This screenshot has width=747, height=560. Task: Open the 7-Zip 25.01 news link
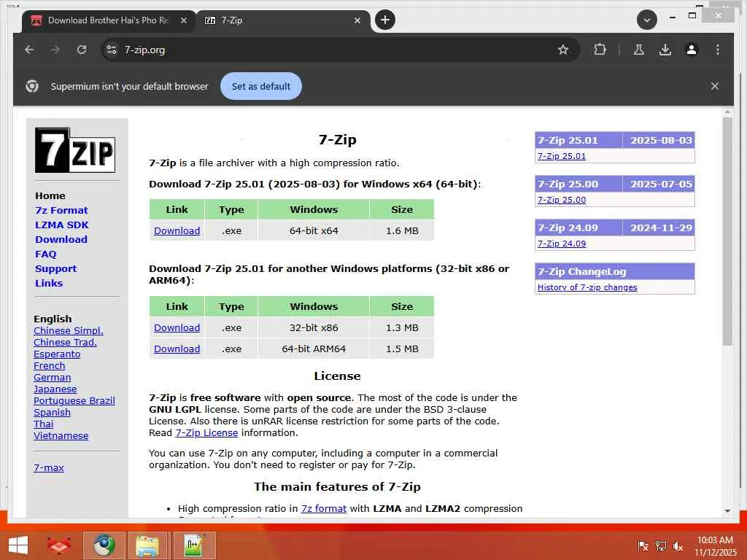(x=562, y=156)
